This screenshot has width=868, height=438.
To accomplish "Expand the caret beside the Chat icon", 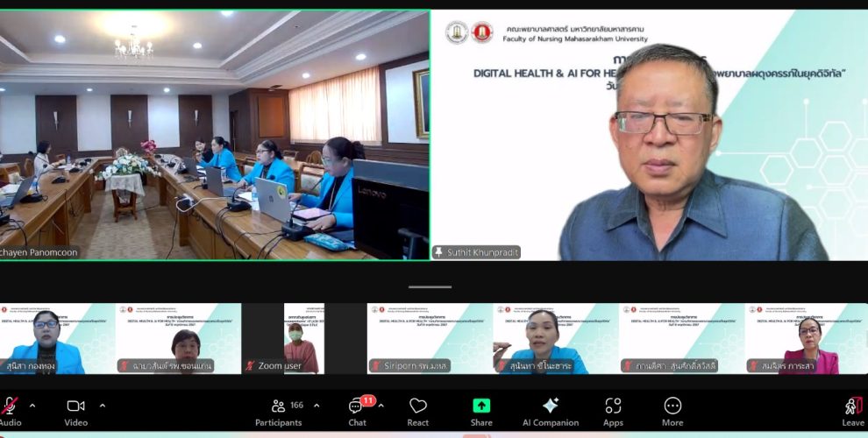I will [381, 406].
